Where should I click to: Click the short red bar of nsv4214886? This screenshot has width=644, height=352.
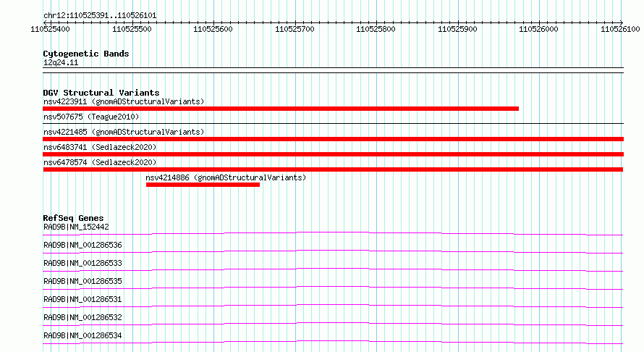click(x=203, y=185)
